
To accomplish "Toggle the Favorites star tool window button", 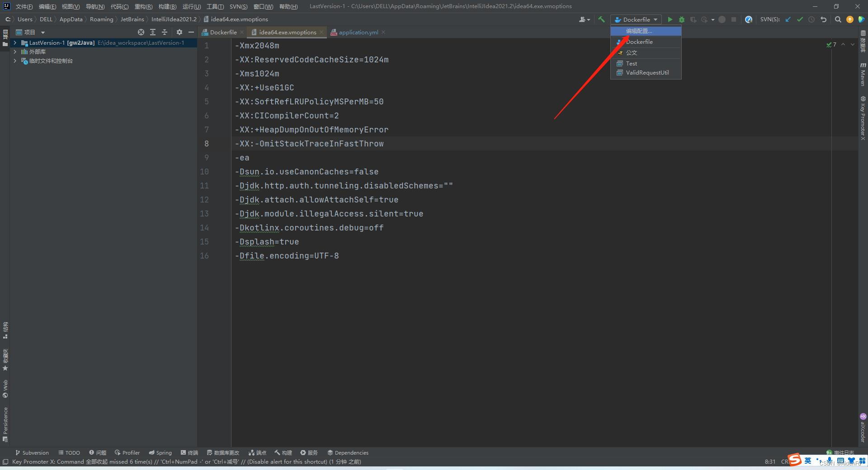I will [5, 360].
